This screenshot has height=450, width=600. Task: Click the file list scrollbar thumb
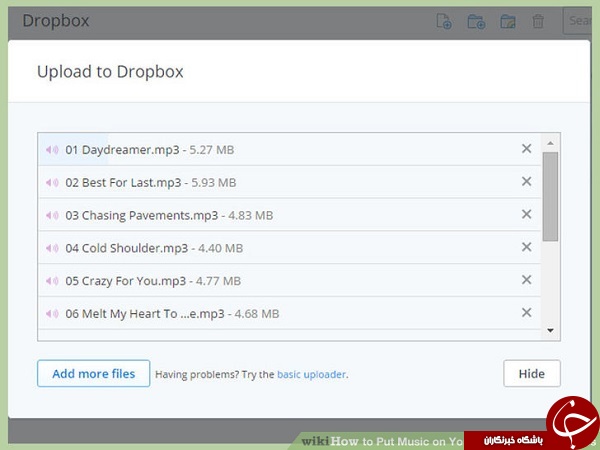tap(550, 197)
